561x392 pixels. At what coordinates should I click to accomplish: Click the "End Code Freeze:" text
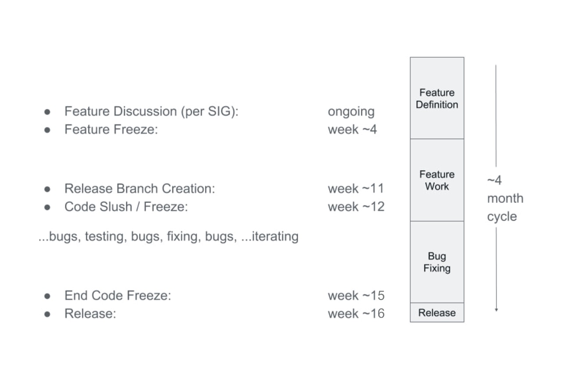click(117, 296)
